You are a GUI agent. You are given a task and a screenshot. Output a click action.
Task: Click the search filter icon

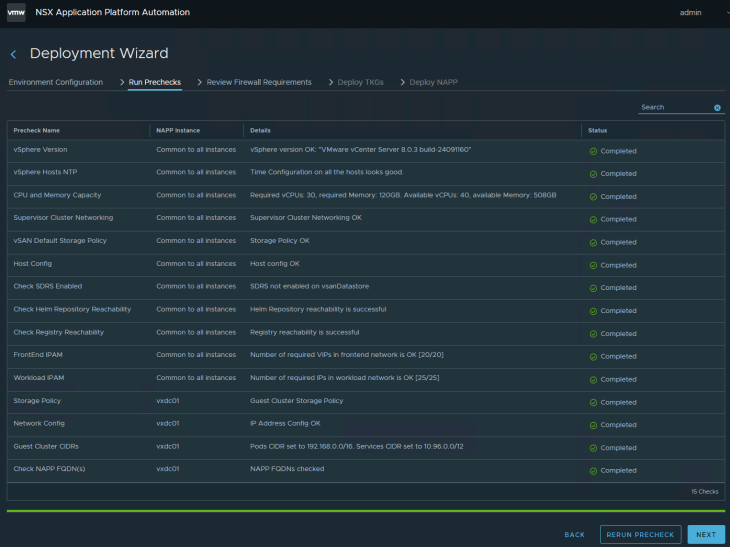[x=717, y=107]
